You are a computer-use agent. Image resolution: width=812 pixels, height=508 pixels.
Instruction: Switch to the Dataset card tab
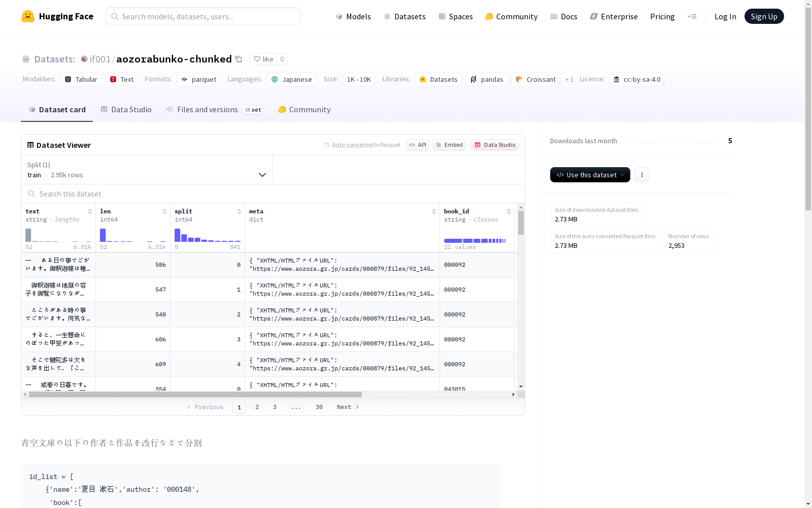[57, 110]
